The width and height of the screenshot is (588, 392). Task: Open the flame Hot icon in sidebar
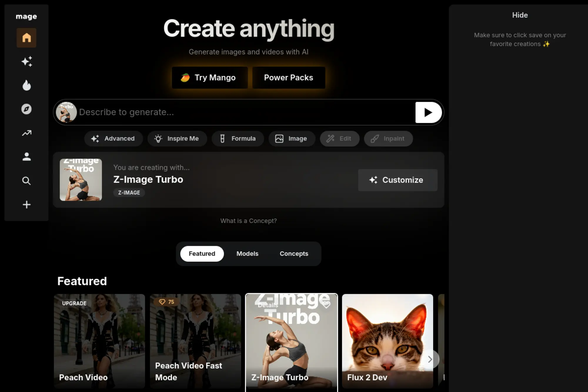[x=26, y=85]
